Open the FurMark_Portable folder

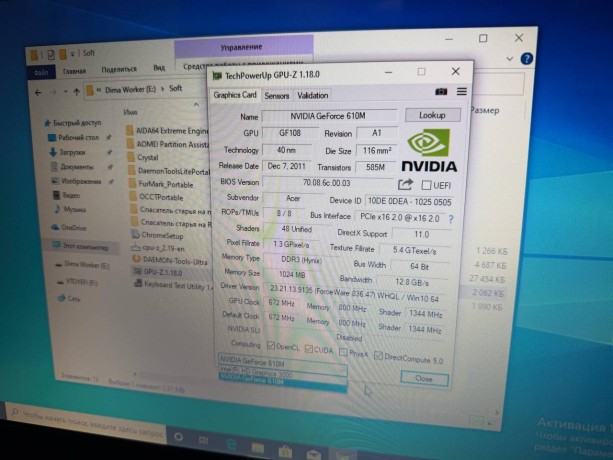point(161,184)
